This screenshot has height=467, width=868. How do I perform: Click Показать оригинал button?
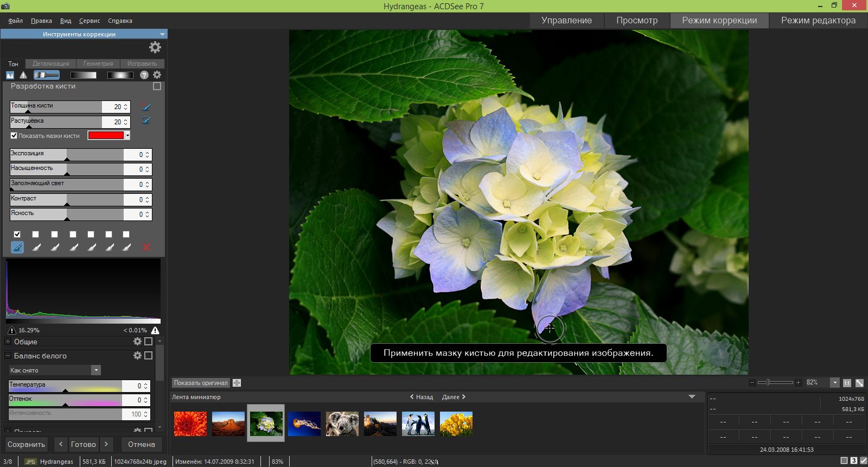coord(201,383)
